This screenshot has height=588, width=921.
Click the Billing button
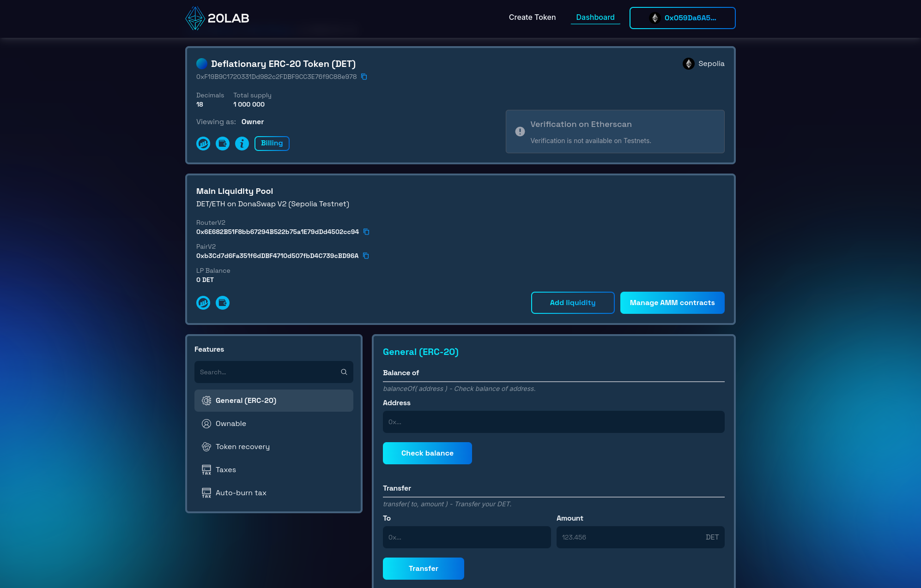point(272,144)
